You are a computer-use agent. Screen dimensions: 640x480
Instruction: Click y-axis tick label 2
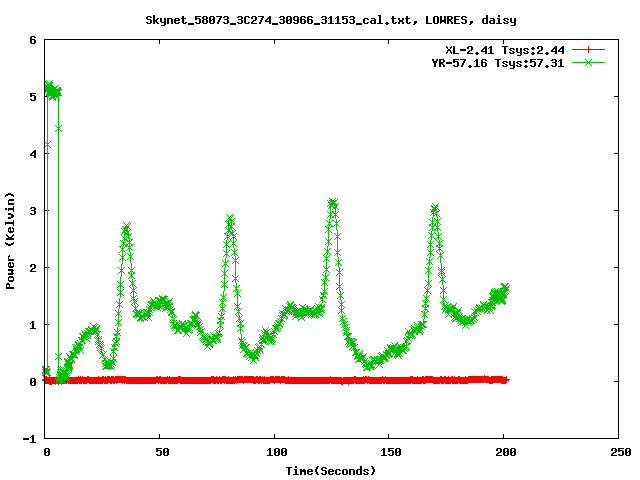(33, 268)
